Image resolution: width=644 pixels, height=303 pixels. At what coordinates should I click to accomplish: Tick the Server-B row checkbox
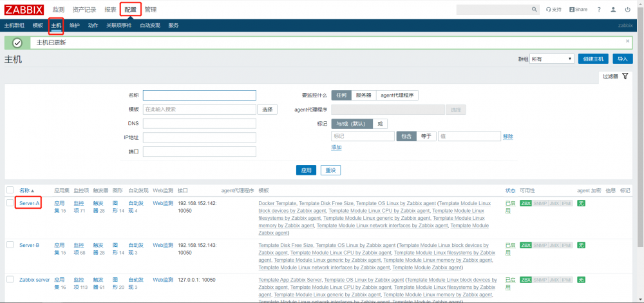pos(10,244)
